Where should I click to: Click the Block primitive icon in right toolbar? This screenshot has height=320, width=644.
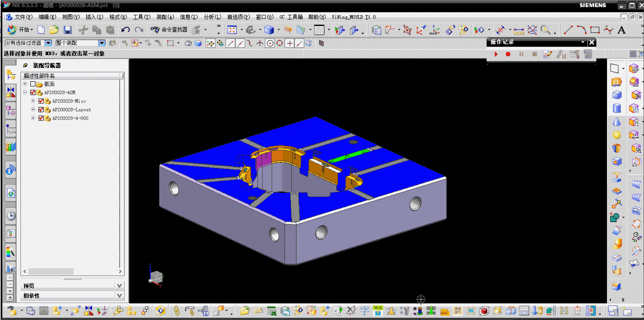tap(617, 95)
